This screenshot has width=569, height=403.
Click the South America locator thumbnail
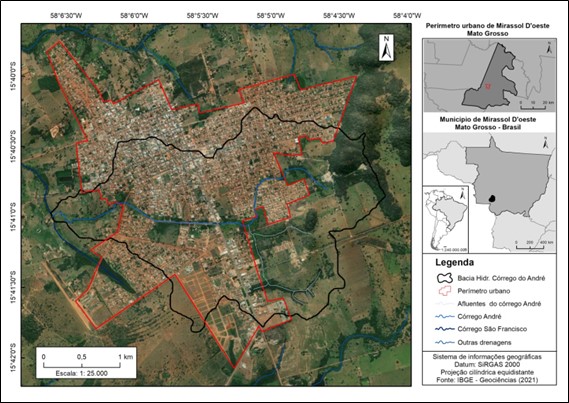(446, 219)
